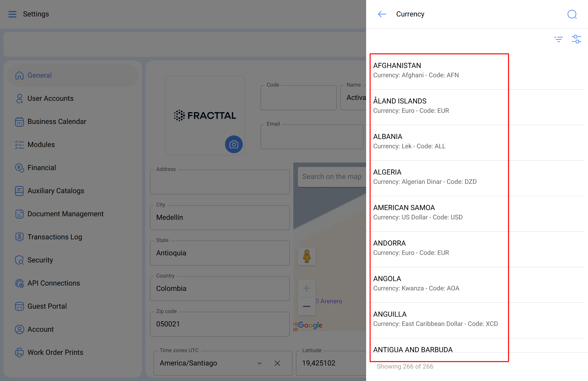Open the Financial settings section
588x381 pixels.
[x=41, y=168]
